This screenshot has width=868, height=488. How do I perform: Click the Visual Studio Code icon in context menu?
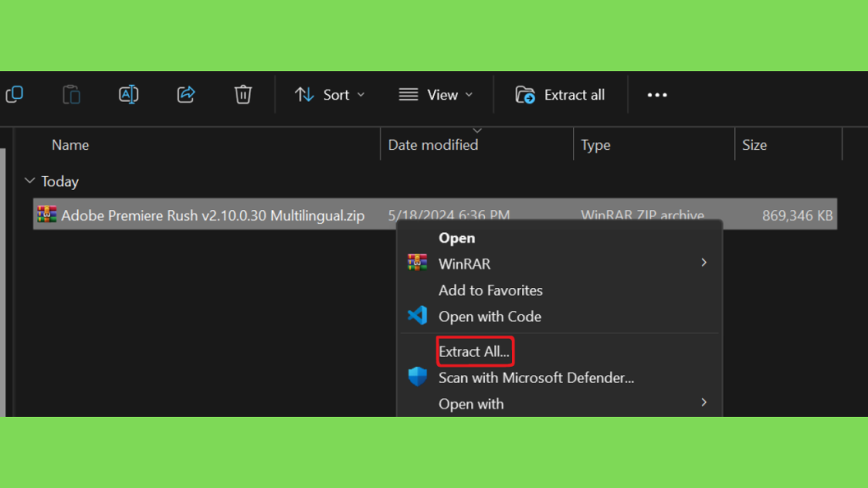coord(417,315)
